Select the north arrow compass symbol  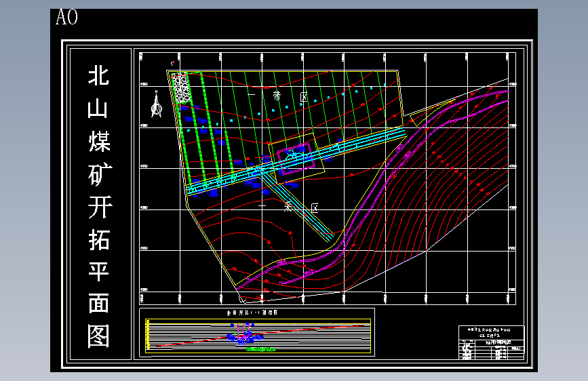pos(157,104)
